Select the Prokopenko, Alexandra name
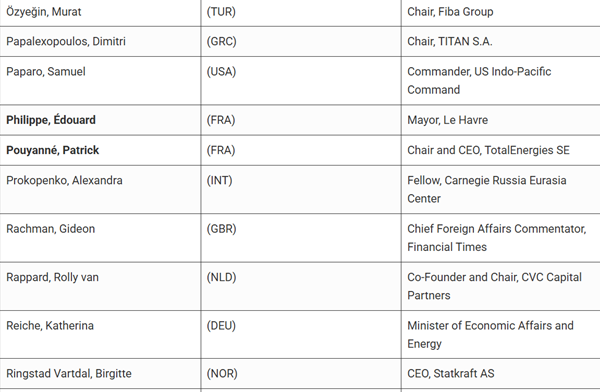The image size is (600, 392). coord(64,180)
